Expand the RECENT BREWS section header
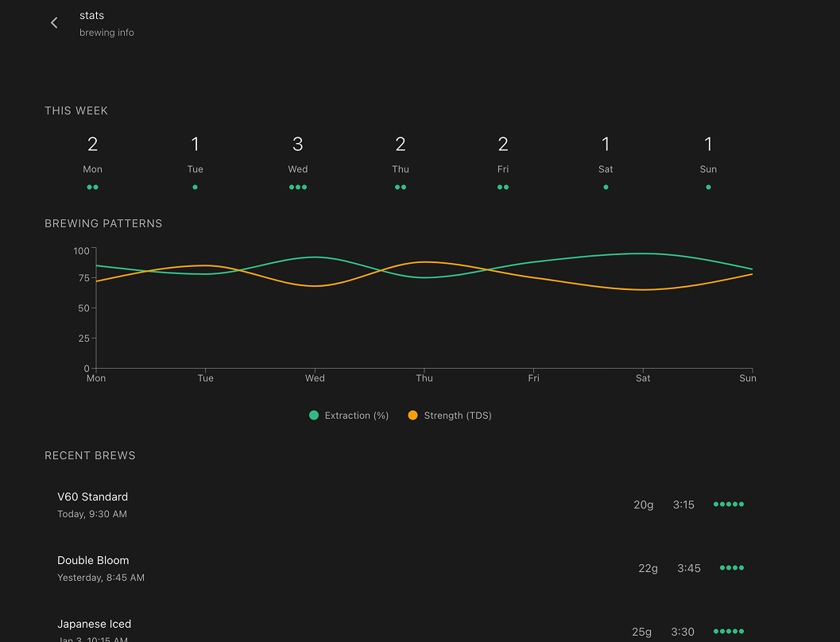Screen dimensions: 840x642 click(x=90, y=455)
